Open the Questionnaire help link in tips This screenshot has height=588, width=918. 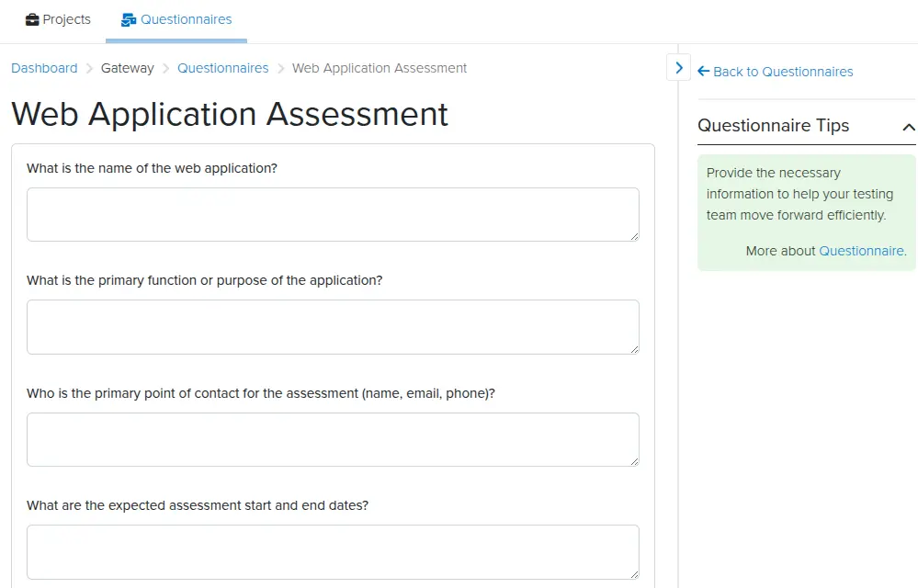point(861,251)
